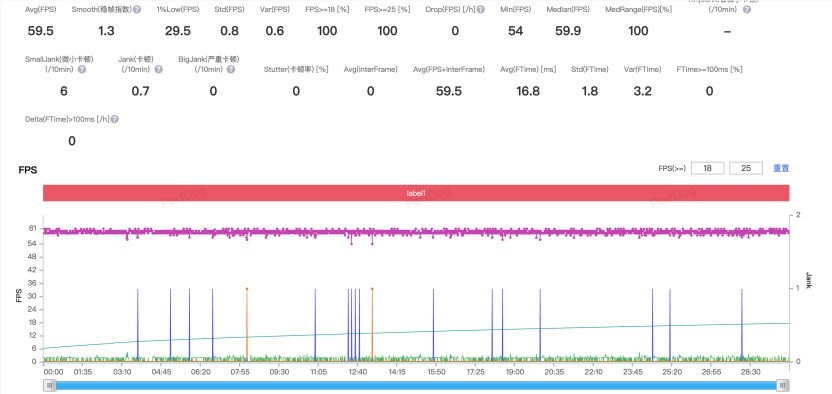The width and height of the screenshot is (832, 394).
Task: Select the MedRange(FPS)[%] value 100
Action: [638, 31]
